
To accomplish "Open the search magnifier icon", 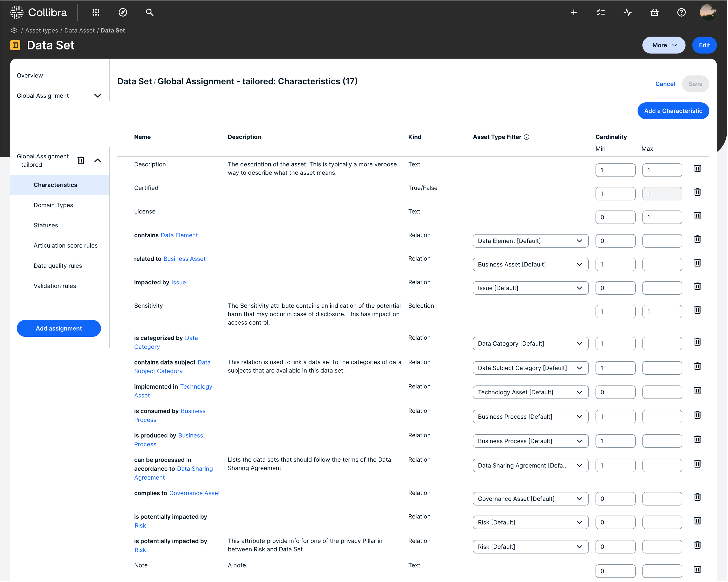I will tap(150, 12).
